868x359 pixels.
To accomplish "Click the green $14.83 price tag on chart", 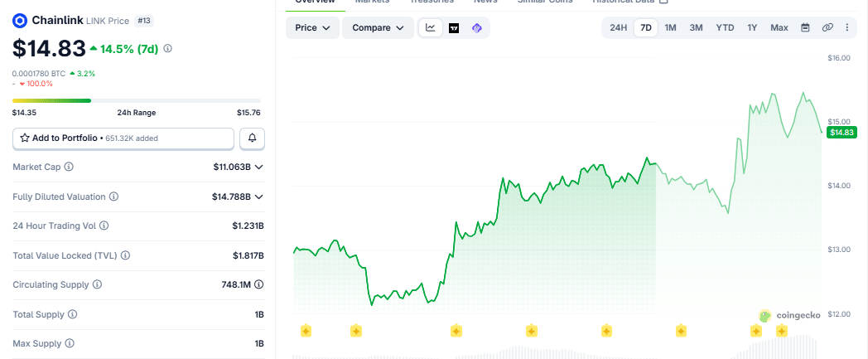I will (841, 133).
